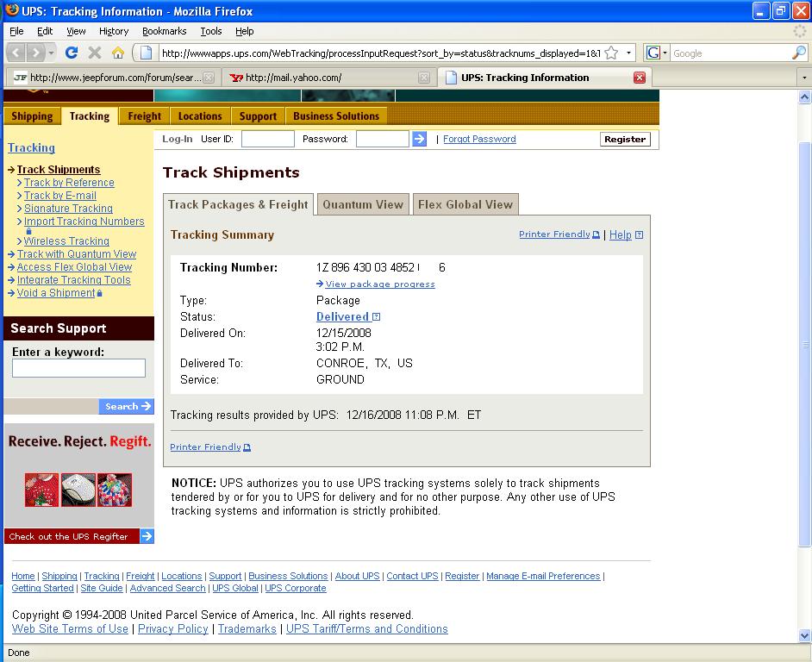Switch to the Quantum View tab
812x662 pixels.
[x=363, y=204]
